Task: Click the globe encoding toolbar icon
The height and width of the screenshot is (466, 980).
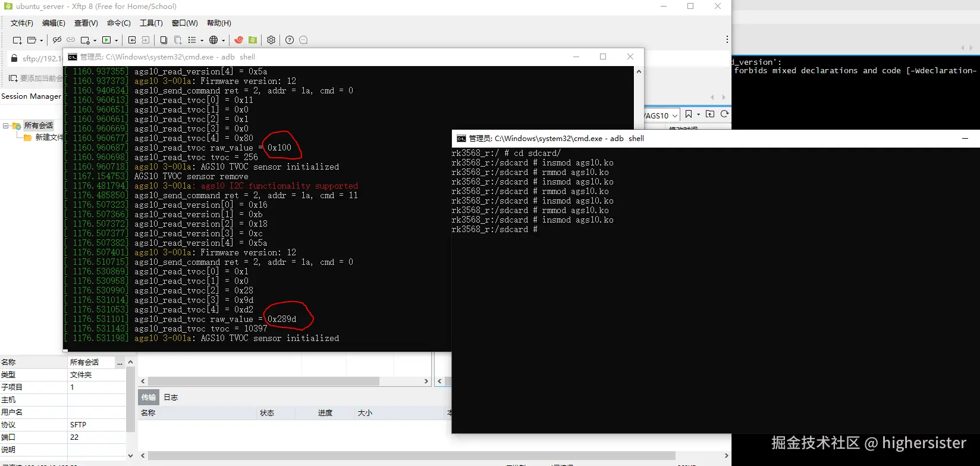Action: [213, 40]
